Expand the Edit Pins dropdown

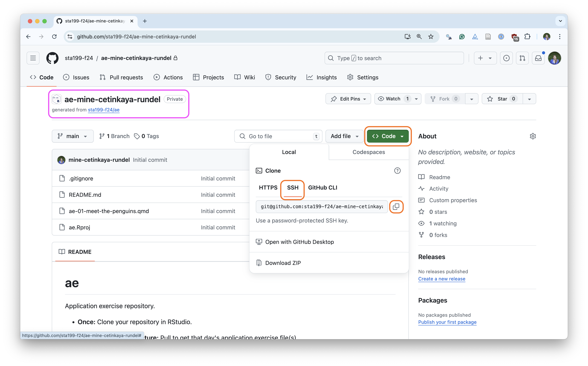348,99
